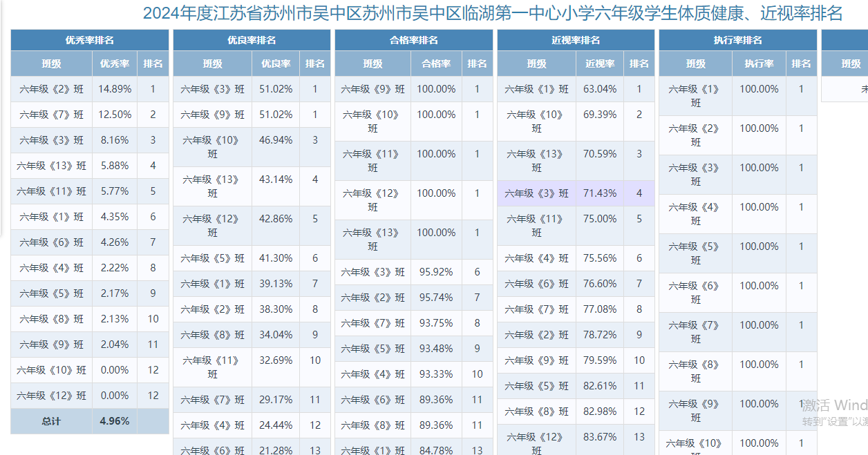868x455 pixels.
Task: Click 六年级《6》班 in 执行率排名 table
Action: 695,293
